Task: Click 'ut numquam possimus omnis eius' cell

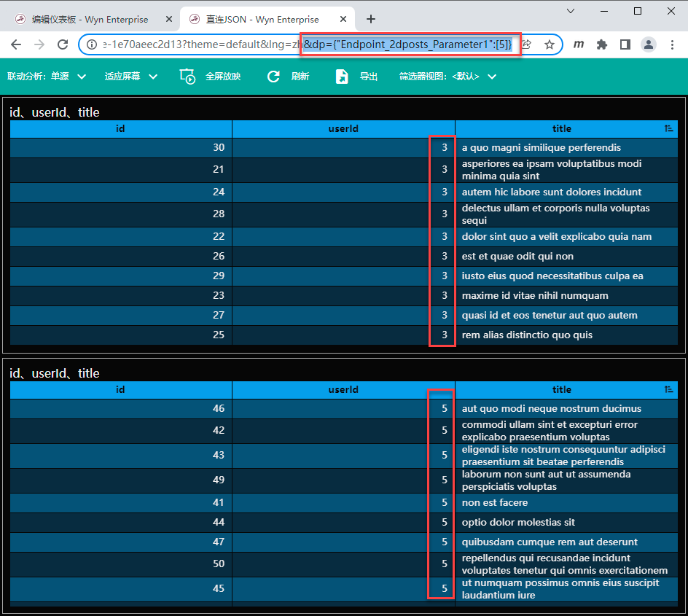Action: [x=566, y=589]
